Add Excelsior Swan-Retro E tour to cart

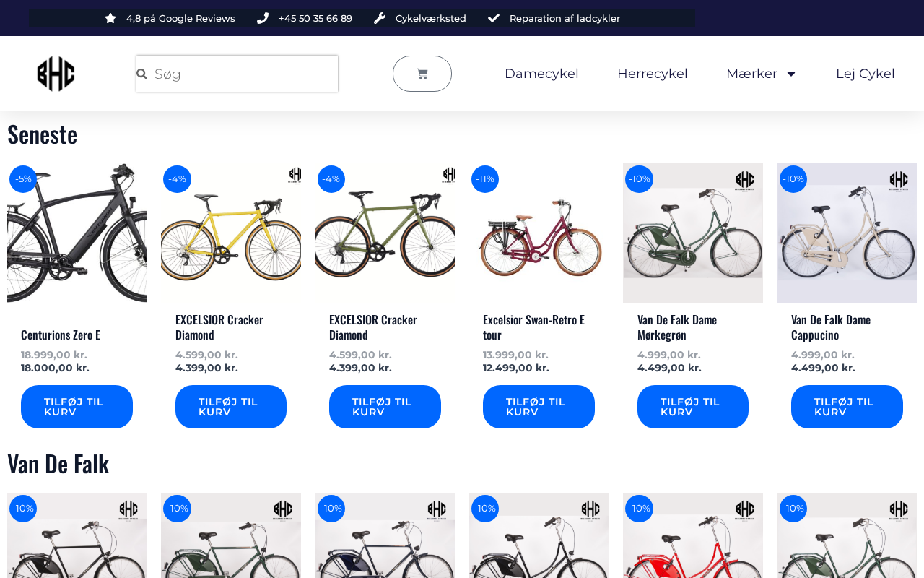click(539, 407)
